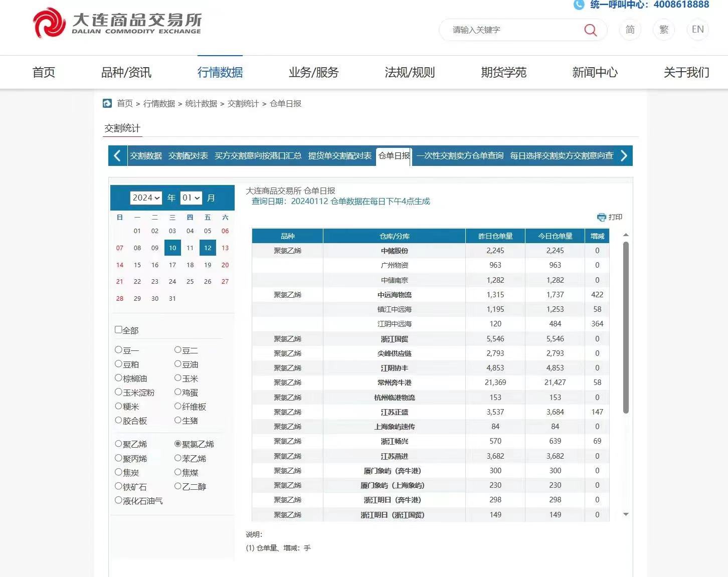The width and height of the screenshot is (728, 577).
Task: Click the 江苏正盛 warehouse cell
Action: [395, 412]
